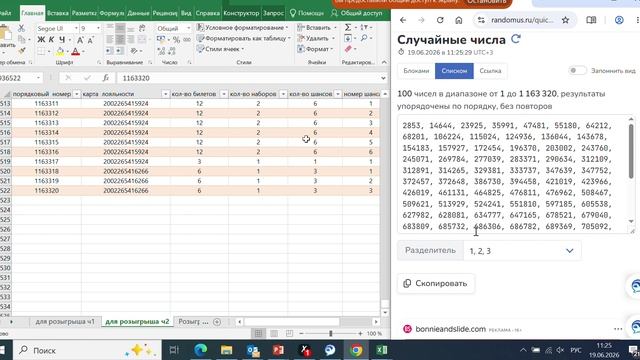Refresh random numbers with circular arrow icon
The image size is (640, 360).
[x=516, y=39]
